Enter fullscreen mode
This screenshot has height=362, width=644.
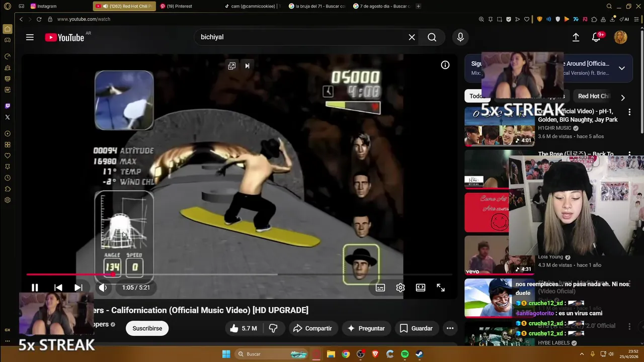tap(441, 288)
